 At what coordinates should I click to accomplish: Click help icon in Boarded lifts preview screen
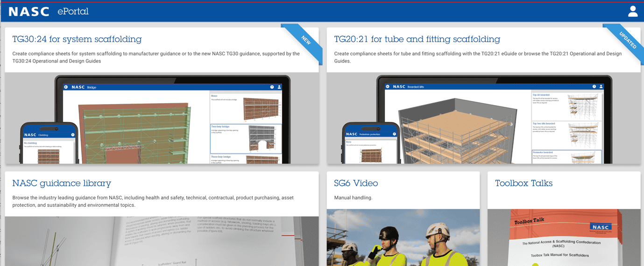pyautogui.click(x=594, y=87)
